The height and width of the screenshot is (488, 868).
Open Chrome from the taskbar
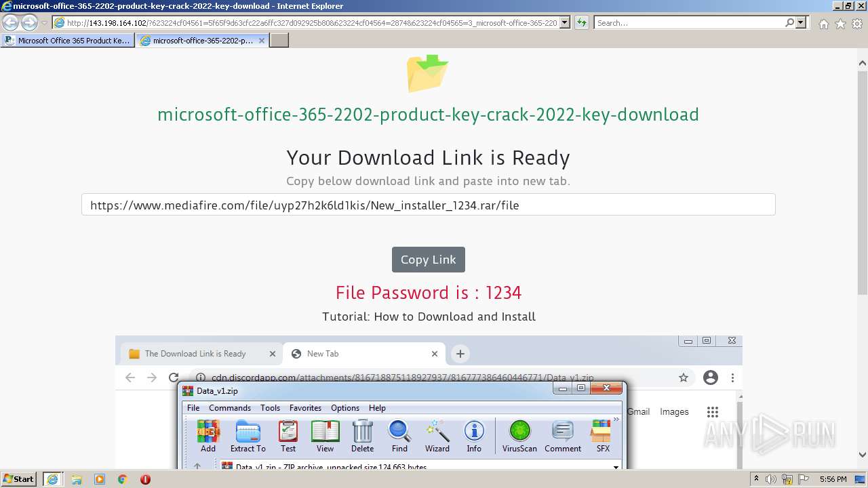[122, 479]
